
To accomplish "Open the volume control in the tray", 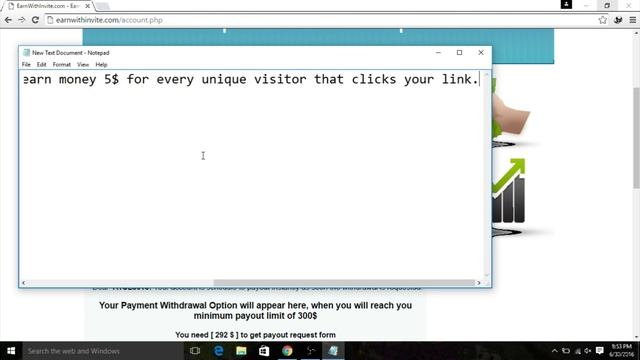I will 588,351.
